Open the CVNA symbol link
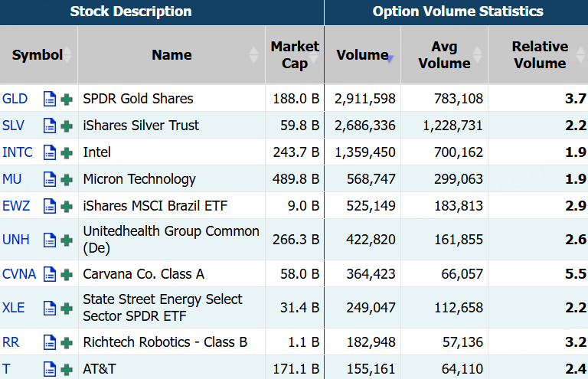This screenshot has width=588, height=379. [19, 274]
